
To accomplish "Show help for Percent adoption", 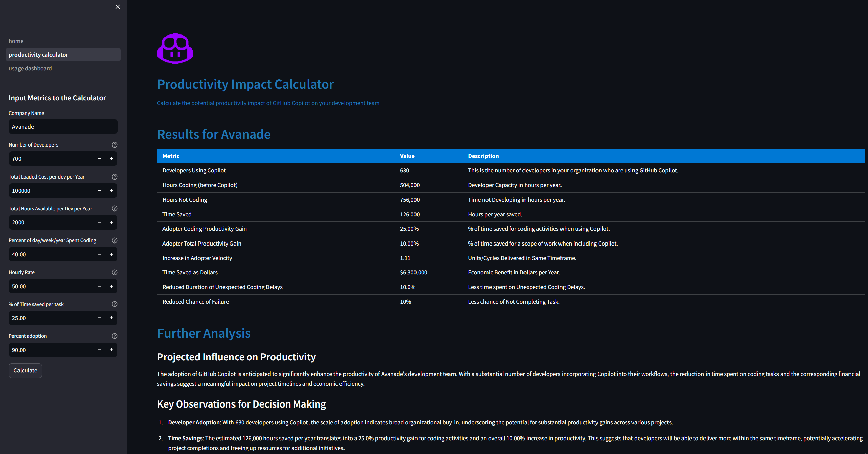I will tap(115, 336).
